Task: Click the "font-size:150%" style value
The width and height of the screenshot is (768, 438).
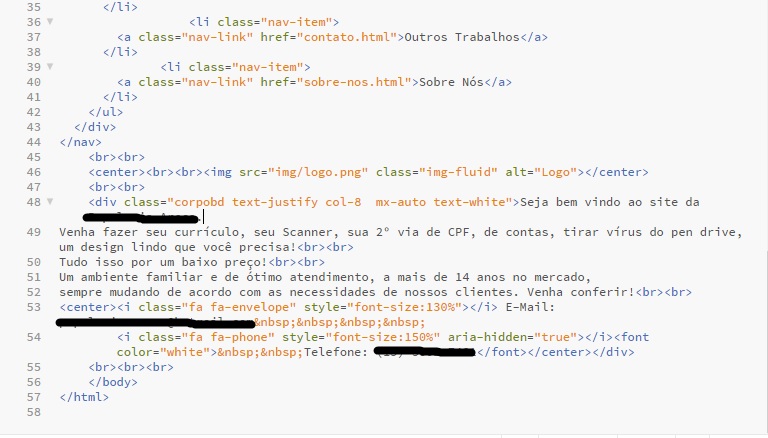Action: [x=383, y=337]
